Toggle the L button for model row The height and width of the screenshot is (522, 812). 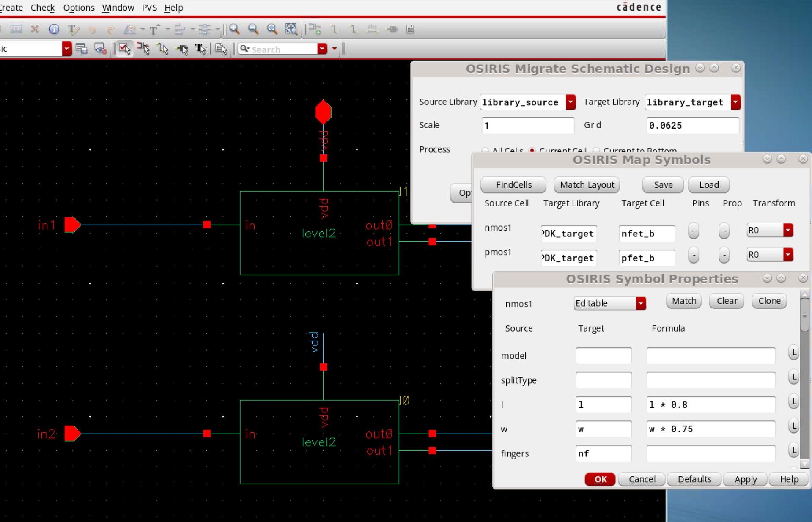point(793,353)
